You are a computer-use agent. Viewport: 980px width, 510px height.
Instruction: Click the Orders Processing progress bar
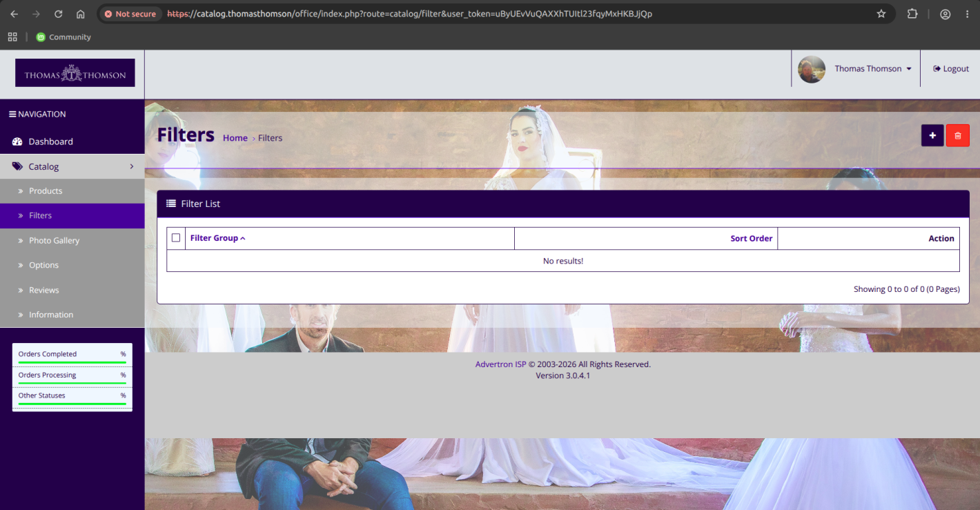72,383
